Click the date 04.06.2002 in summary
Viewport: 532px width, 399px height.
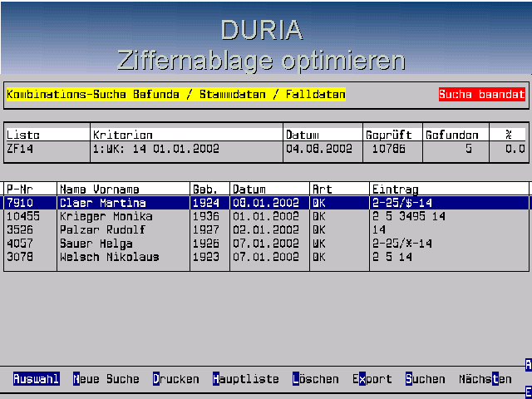(x=319, y=149)
